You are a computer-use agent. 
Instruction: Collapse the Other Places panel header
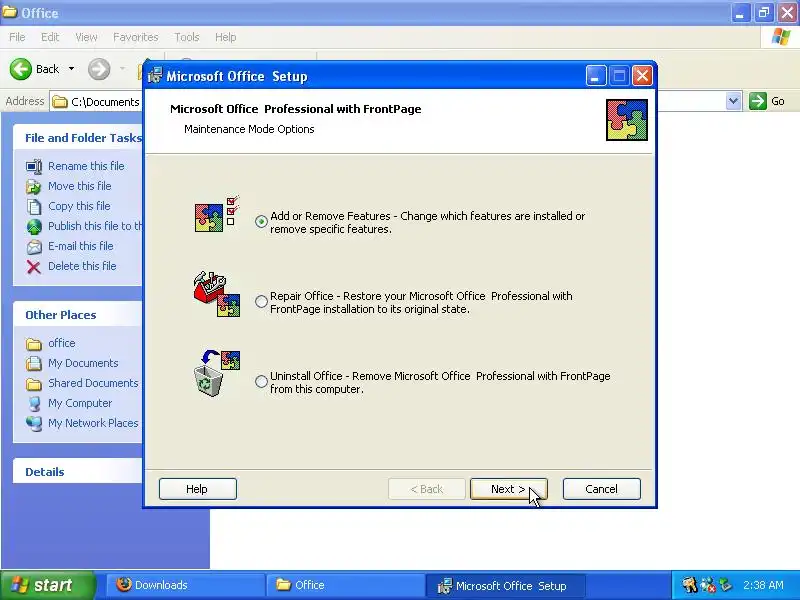(78, 315)
